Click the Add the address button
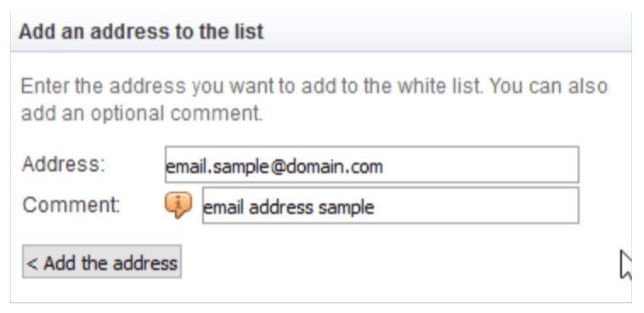This screenshot has width=644, height=313. tap(102, 262)
